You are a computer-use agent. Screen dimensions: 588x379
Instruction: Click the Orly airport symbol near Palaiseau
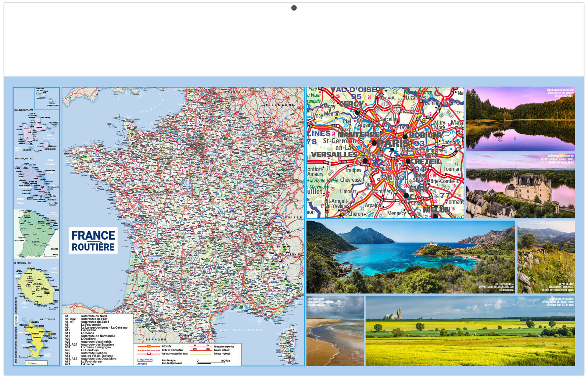click(392, 183)
